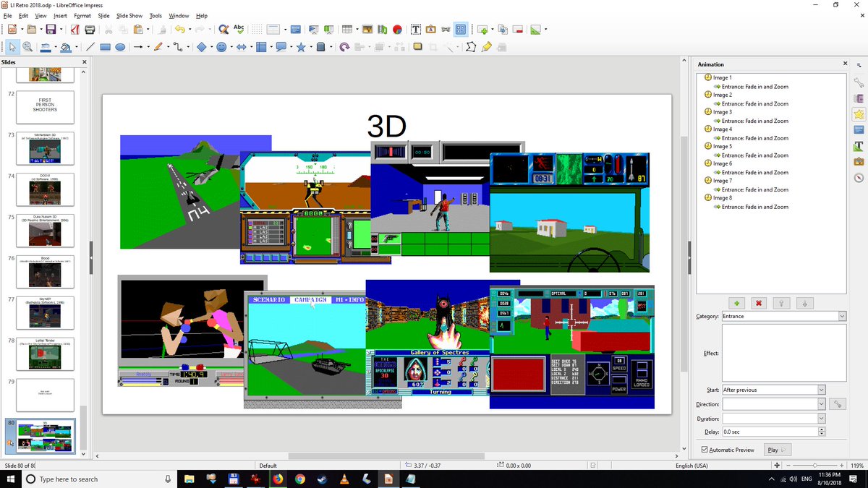Expand the Paste options dropdown arrow
The image size is (868, 488).
(x=148, y=30)
